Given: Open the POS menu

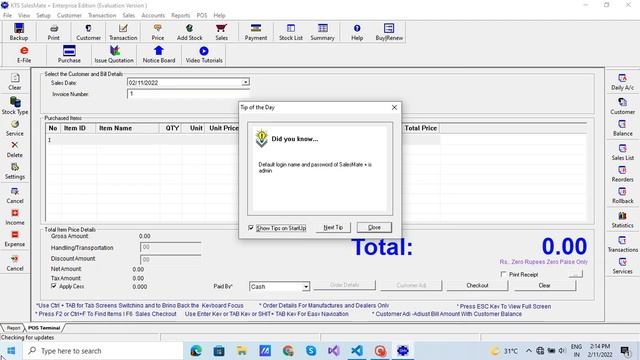Looking at the screenshot, I should 202,15.
